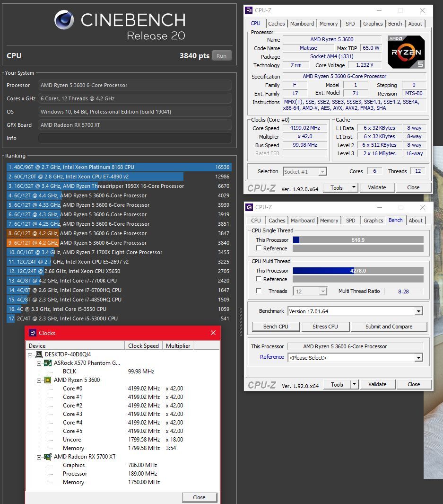Open Memory tab in upper CPU-Z window
443x504 pixels.
[329, 24]
